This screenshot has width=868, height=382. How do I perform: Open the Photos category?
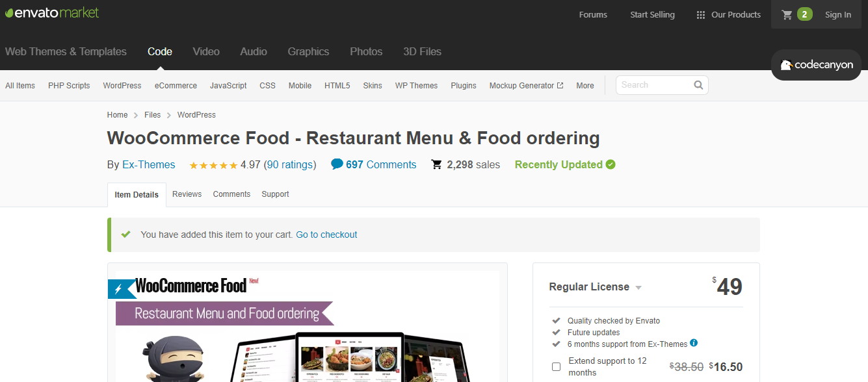[x=366, y=51]
